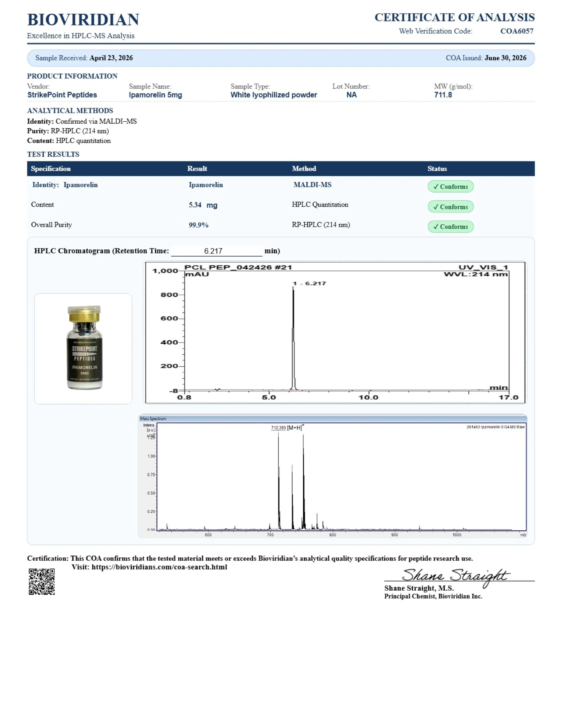Click the QR code at bottom left
Image resolution: width=562 pixels, height=728 pixels.
pyautogui.click(x=42, y=582)
